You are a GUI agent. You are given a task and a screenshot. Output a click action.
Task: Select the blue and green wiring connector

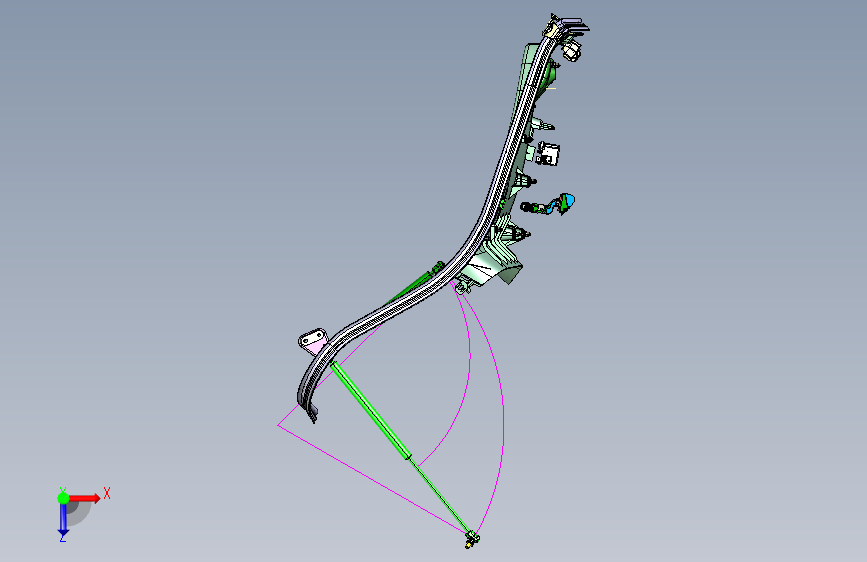coord(550,205)
